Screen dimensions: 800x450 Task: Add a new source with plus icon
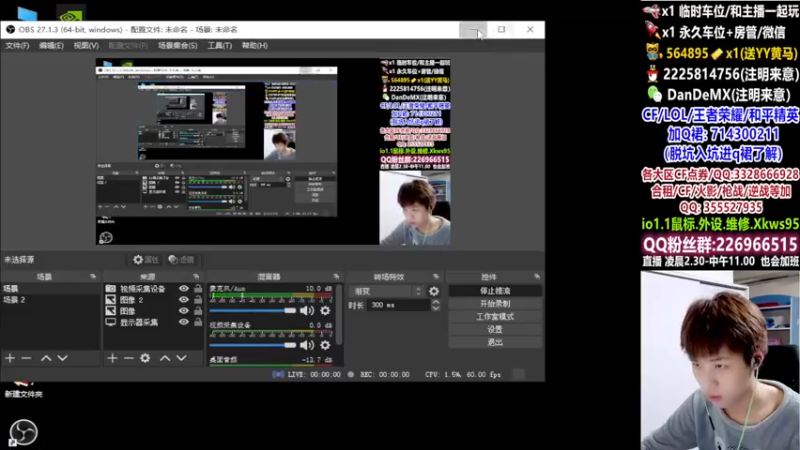pos(112,358)
